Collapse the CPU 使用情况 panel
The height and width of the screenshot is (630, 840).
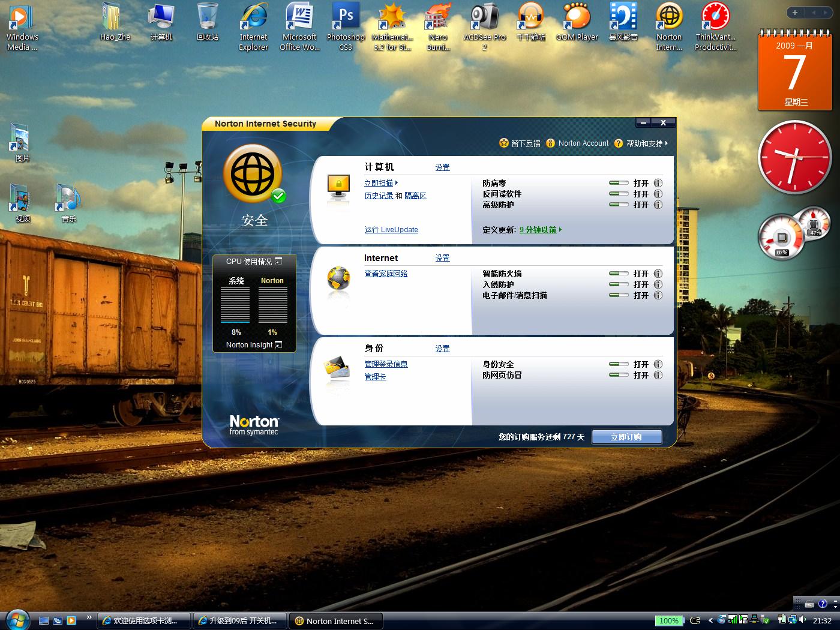point(278,261)
